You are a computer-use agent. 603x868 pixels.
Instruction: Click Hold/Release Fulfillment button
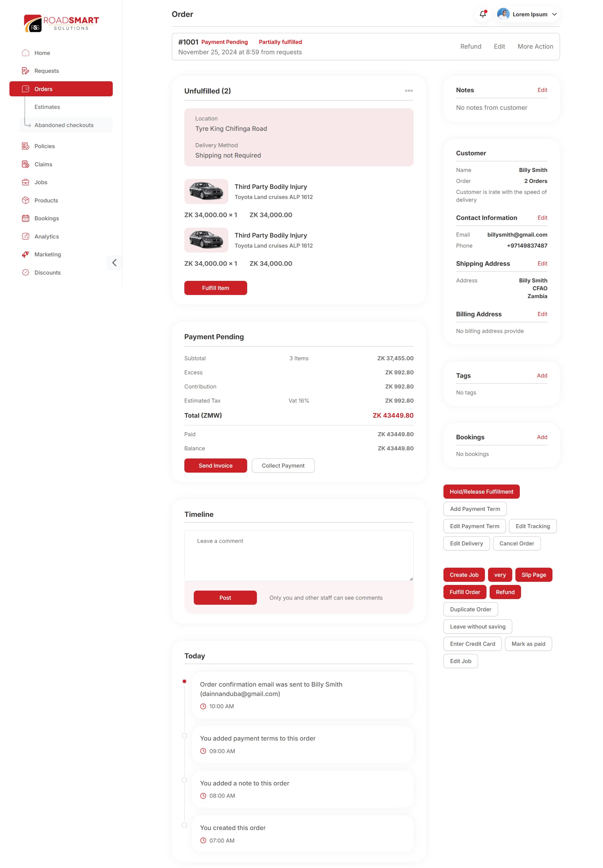pyautogui.click(x=481, y=492)
